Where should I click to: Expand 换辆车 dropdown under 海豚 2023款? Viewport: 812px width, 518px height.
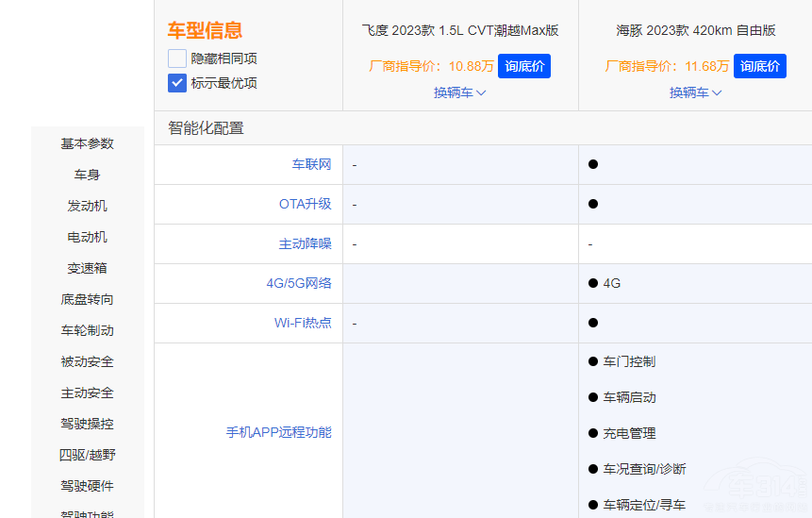point(695,92)
